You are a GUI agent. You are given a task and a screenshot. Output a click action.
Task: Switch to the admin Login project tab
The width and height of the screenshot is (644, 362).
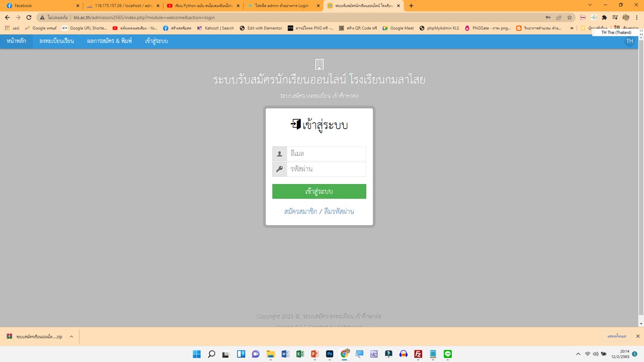pos(283,6)
